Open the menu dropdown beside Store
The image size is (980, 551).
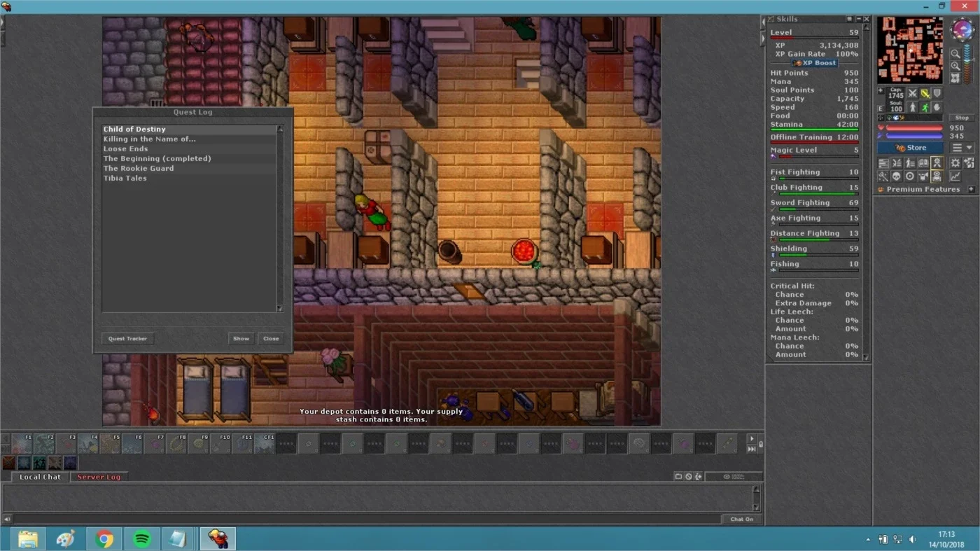pos(962,148)
